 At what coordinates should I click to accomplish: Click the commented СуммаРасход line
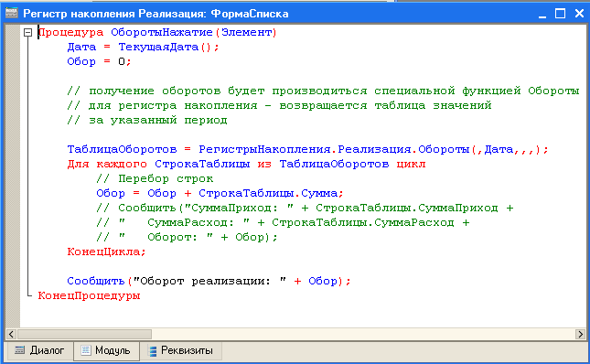(x=283, y=223)
